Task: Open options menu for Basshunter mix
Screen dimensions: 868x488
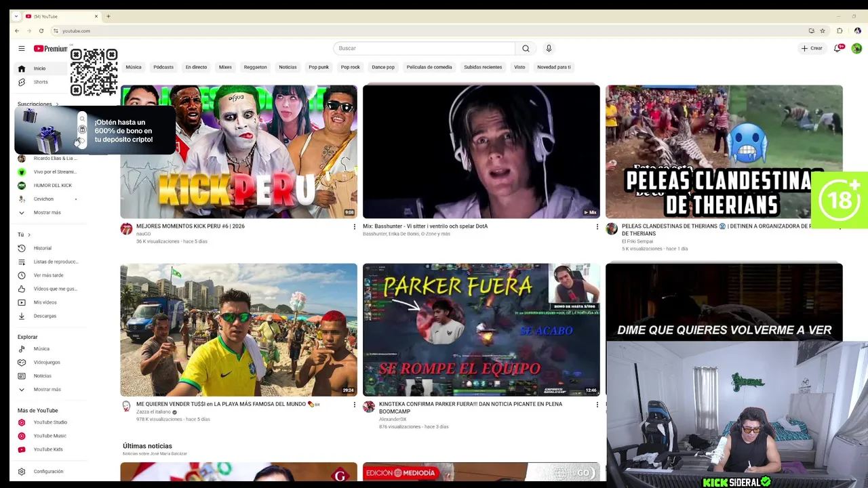Action: 597,227
